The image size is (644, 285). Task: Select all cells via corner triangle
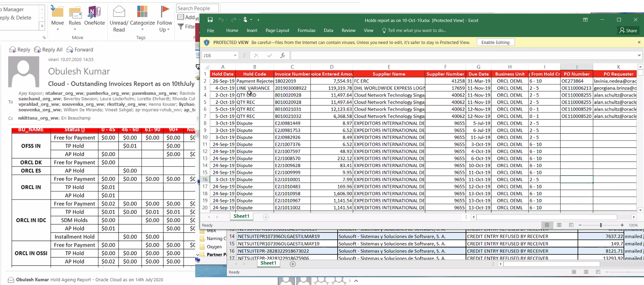[x=206, y=67]
